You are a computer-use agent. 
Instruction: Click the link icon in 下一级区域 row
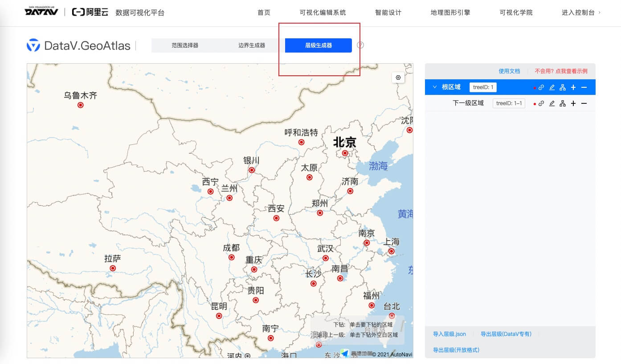(541, 103)
